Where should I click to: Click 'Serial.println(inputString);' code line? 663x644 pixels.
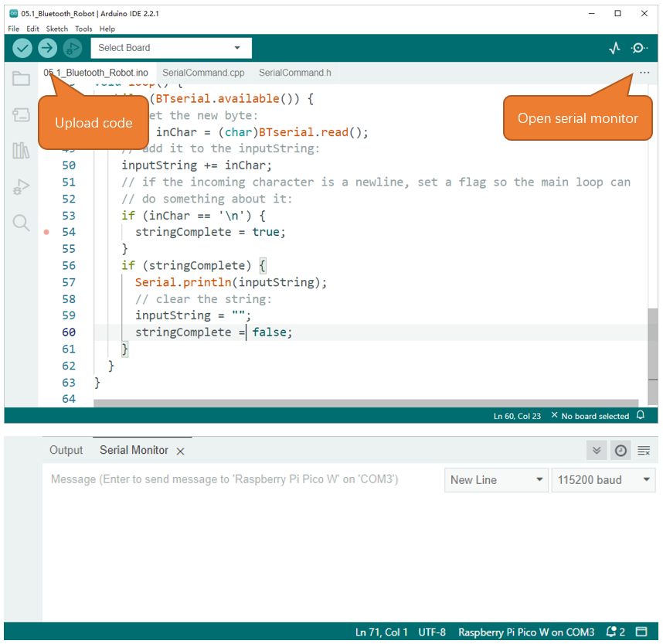pos(231,282)
